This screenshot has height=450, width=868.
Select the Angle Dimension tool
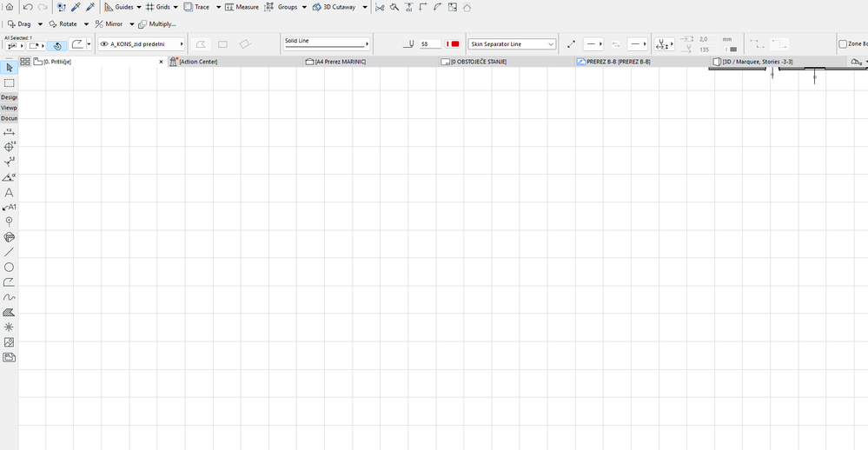(9, 177)
